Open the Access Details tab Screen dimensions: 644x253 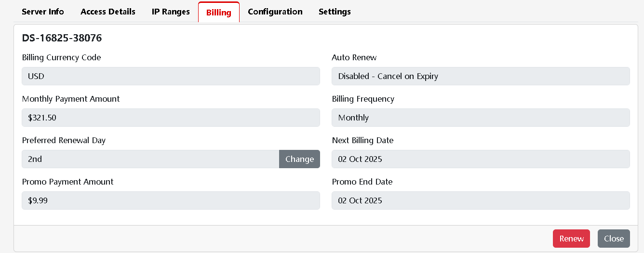tap(108, 12)
